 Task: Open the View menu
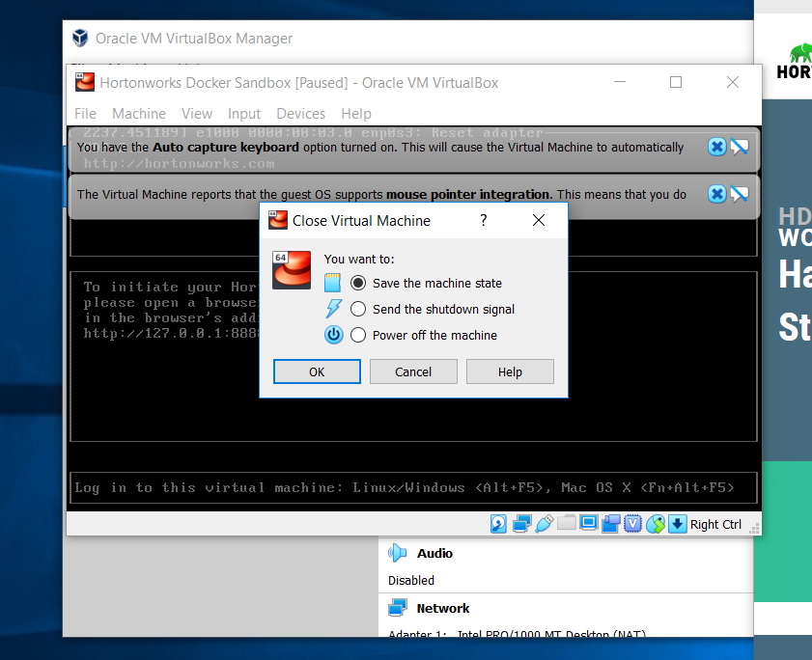click(197, 113)
